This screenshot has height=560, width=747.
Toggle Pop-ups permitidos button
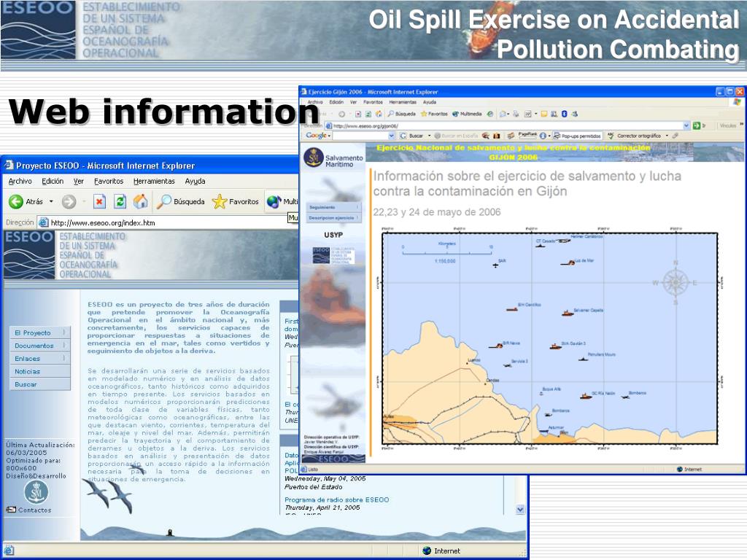(x=578, y=136)
